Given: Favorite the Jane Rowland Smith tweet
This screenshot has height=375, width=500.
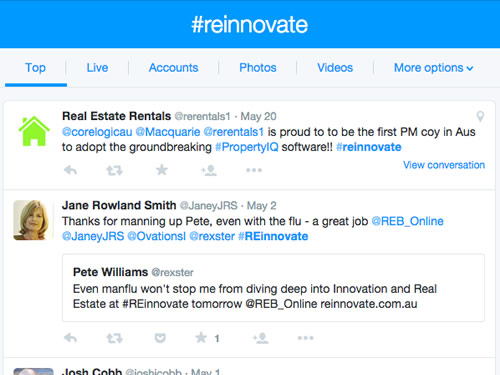Looking at the screenshot, I should [x=201, y=338].
